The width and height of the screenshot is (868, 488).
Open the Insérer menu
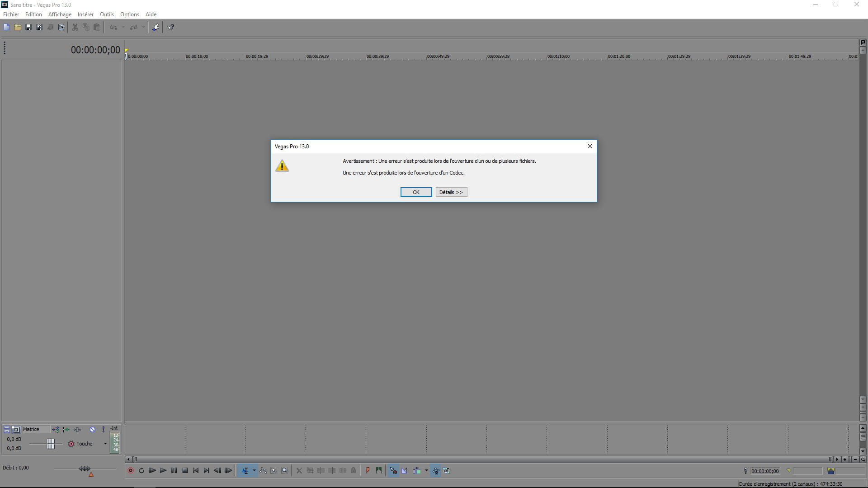(85, 14)
